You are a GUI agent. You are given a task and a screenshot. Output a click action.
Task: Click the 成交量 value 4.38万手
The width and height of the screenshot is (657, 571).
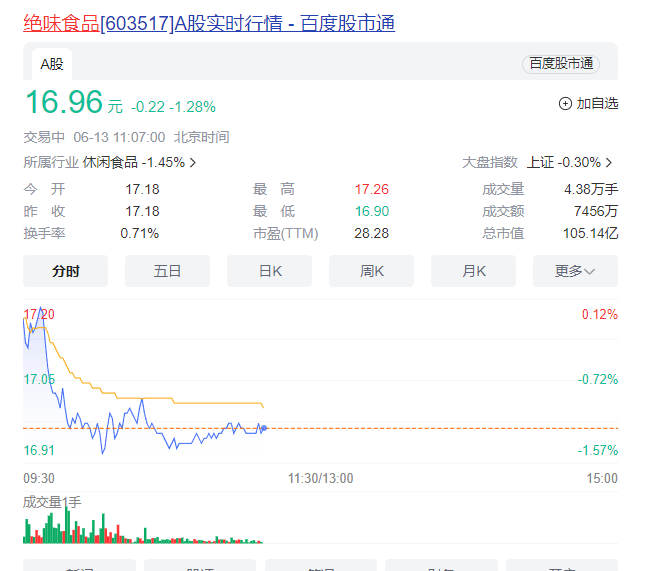tap(591, 189)
